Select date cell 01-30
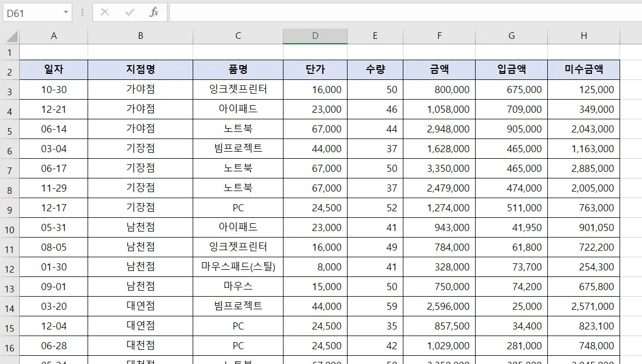The width and height of the screenshot is (642, 364). click(x=54, y=267)
